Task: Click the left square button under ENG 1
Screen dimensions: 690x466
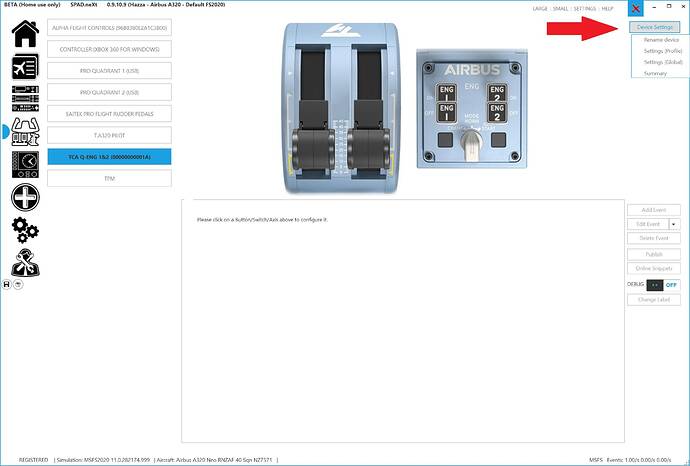Action: coord(445,140)
